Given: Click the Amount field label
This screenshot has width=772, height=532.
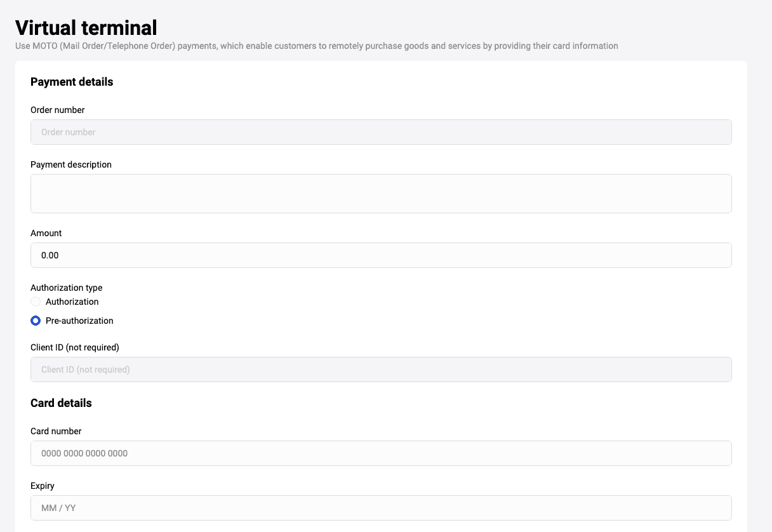Looking at the screenshot, I should 46,233.
